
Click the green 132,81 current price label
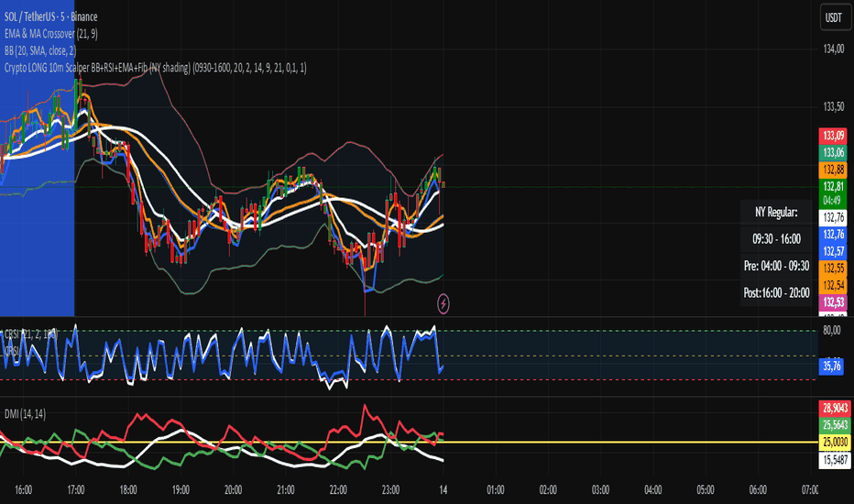833,186
